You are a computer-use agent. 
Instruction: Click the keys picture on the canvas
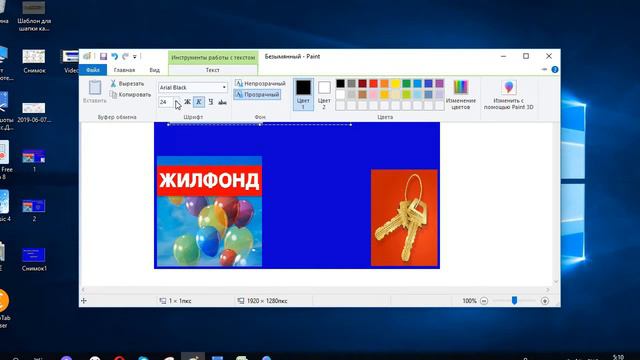(404, 218)
